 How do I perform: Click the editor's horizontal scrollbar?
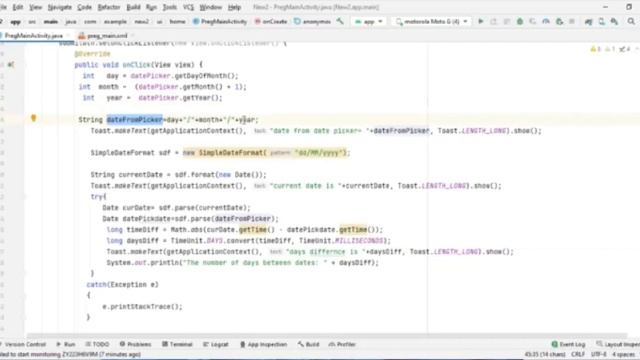tap(327, 336)
